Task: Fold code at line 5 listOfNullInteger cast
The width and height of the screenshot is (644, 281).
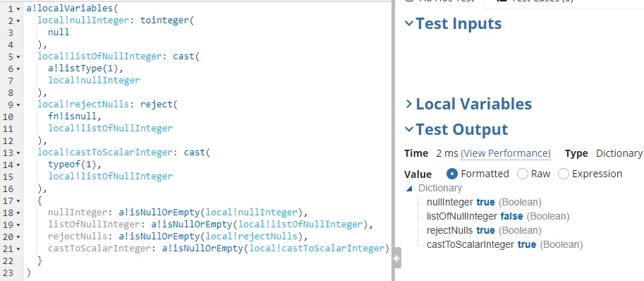Action: (18, 56)
